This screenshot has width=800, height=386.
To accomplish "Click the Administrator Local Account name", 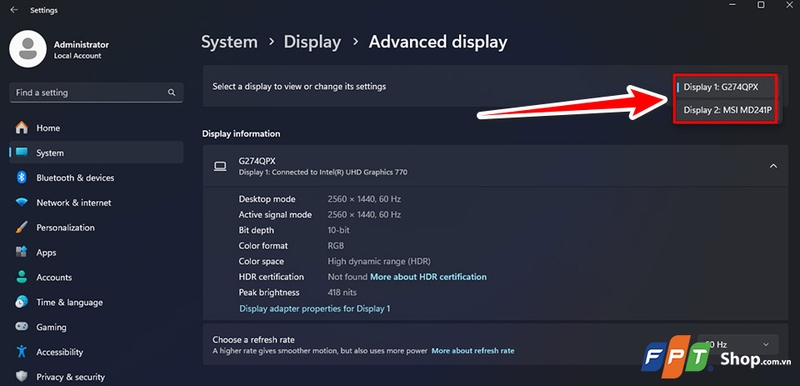I will pyautogui.click(x=82, y=50).
